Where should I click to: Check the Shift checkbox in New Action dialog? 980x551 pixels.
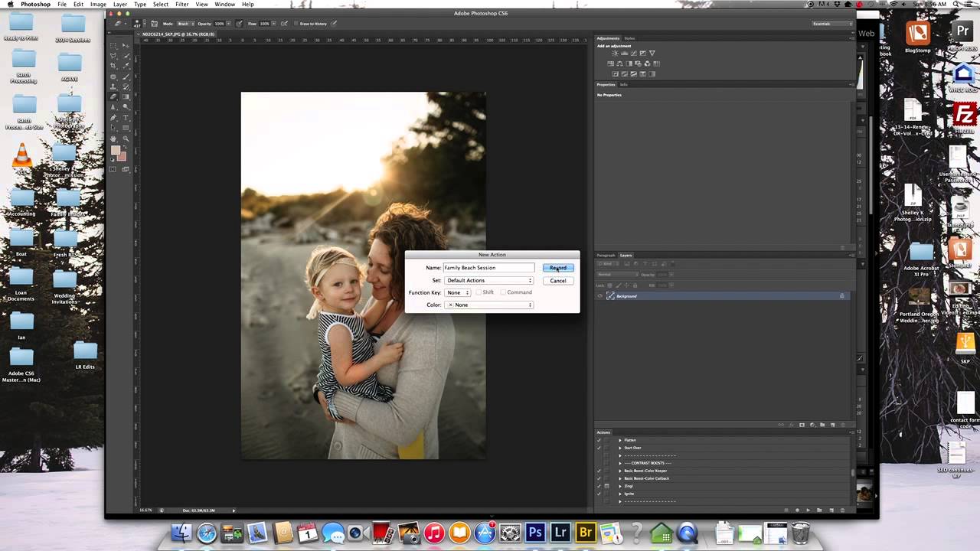[x=479, y=292]
